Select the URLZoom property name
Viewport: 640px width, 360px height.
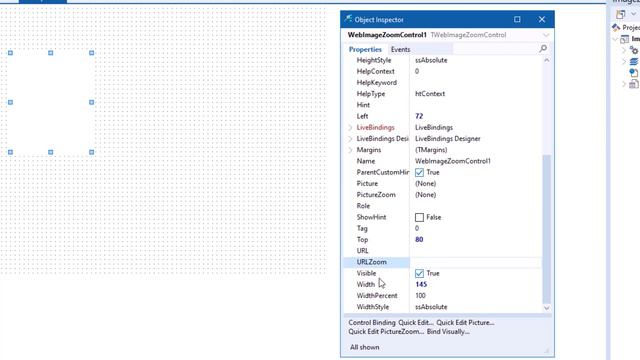click(x=371, y=262)
